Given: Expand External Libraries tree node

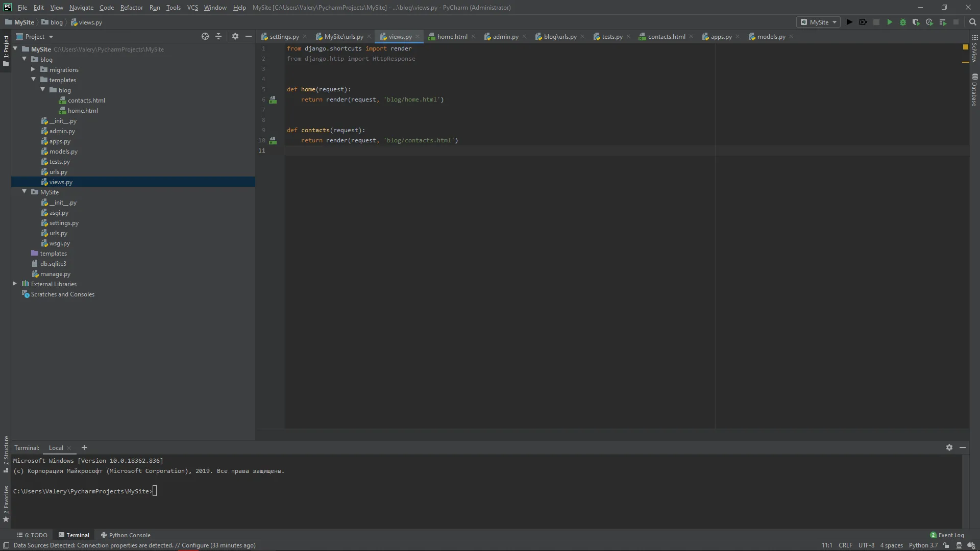Looking at the screenshot, I should click(15, 284).
